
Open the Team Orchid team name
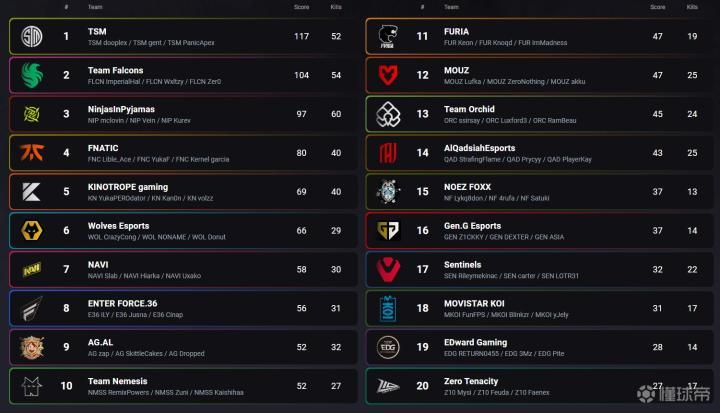tap(469, 109)
